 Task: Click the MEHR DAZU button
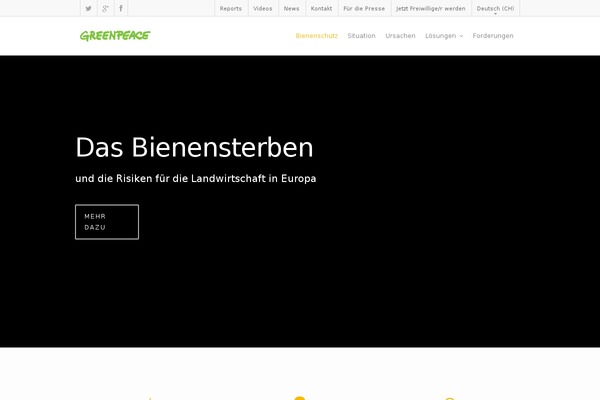[107, 222]
